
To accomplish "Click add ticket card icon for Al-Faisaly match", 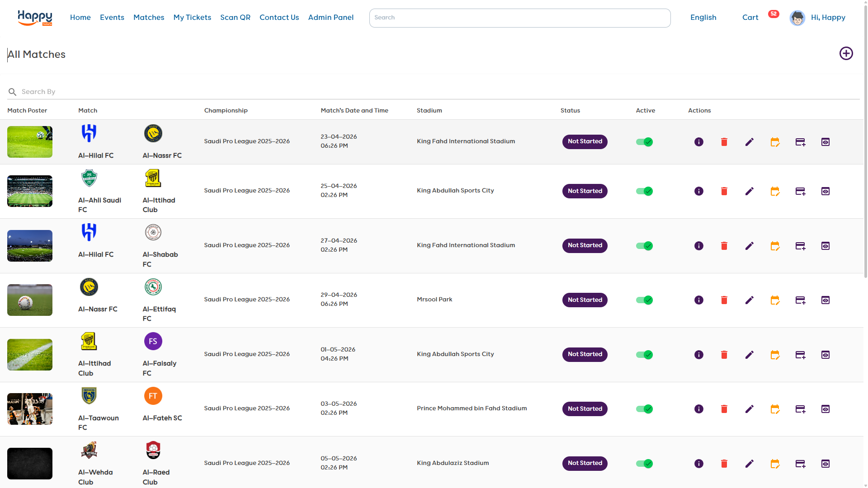I will (800, 355).
